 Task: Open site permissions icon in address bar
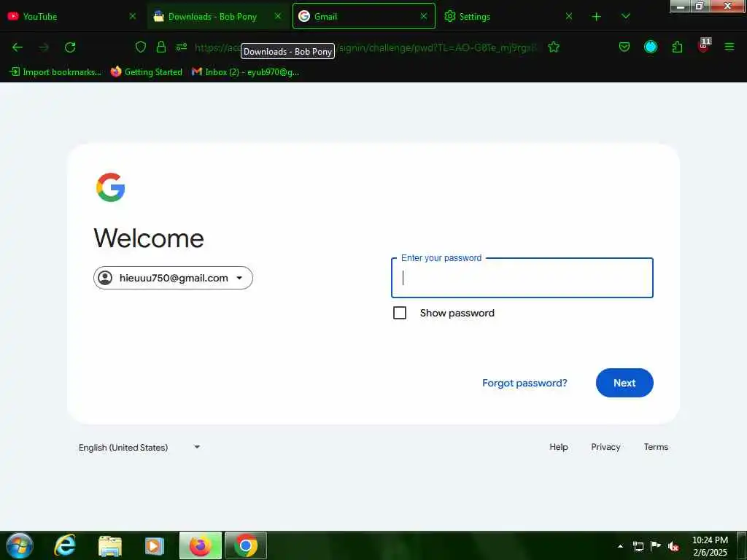pyautogui.click(x=182, y=47)
